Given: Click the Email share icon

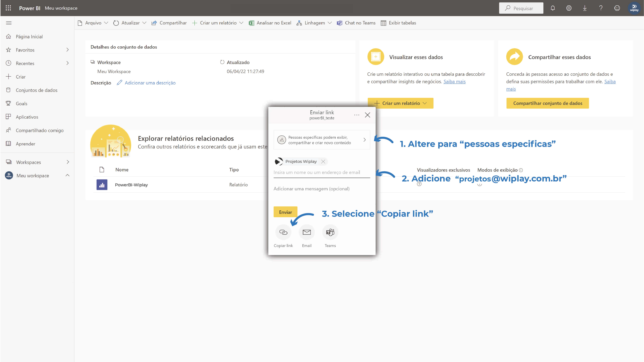Looking at the screenshot, I should [x=306, y=232].
